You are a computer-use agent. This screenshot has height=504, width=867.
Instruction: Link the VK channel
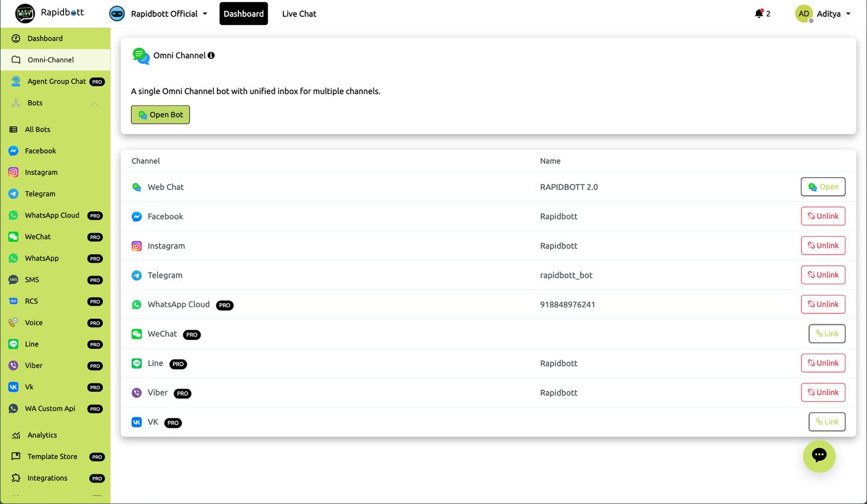827,422
